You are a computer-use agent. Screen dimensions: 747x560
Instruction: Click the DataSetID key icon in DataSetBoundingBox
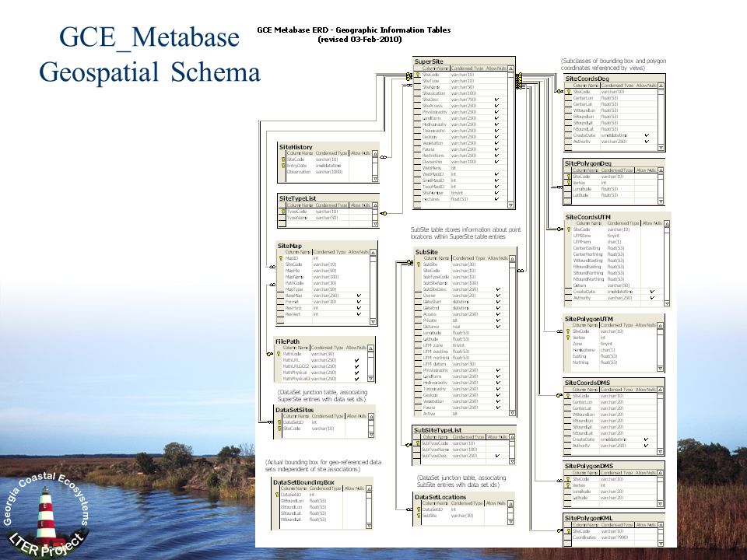coord(277,495)
